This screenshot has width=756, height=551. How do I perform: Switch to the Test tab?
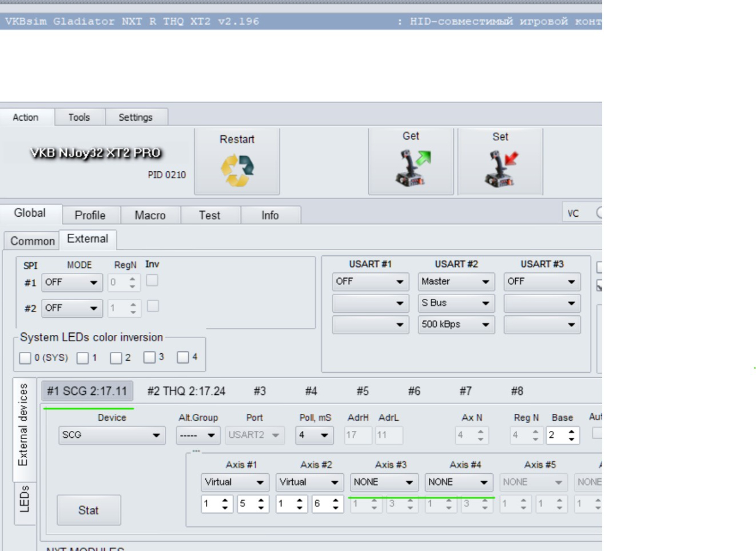(x=210, y=216)
